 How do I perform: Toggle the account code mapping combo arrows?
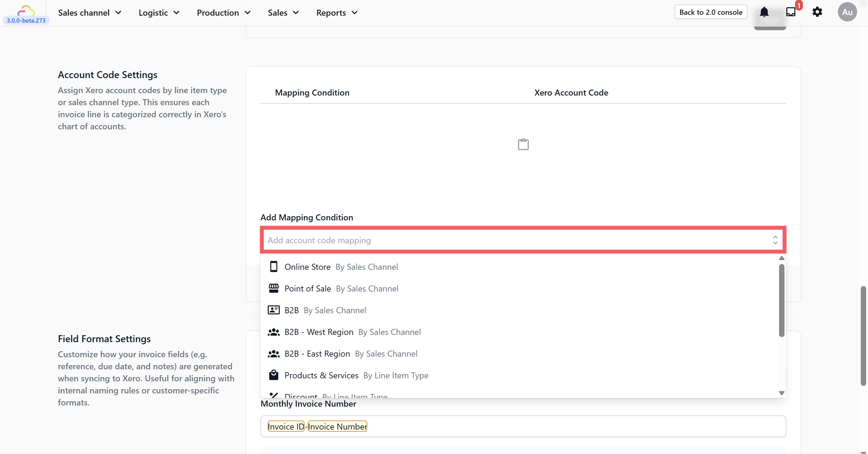click(775, 240)
